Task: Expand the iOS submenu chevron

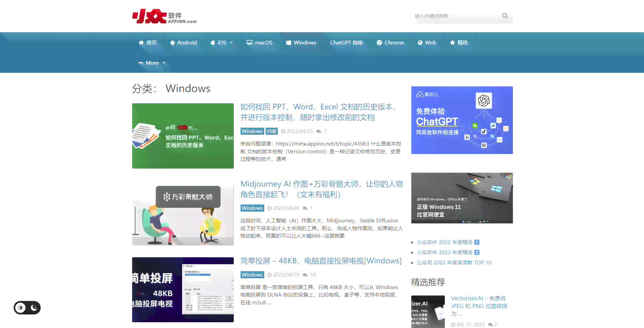Action: [x=231, y=43]
